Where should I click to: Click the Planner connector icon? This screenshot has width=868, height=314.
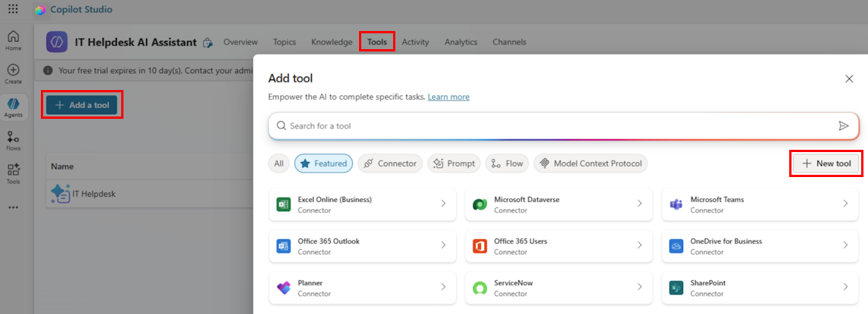tap(283, 288)
